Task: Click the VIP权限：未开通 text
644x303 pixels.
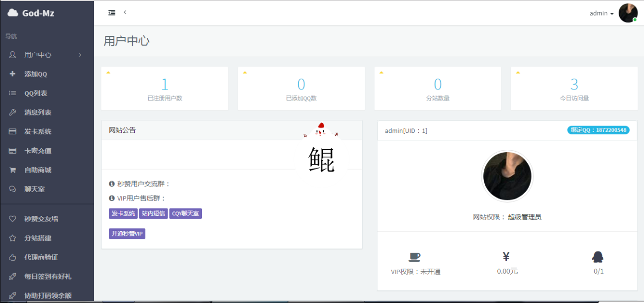Action: (x=416, y=272)
